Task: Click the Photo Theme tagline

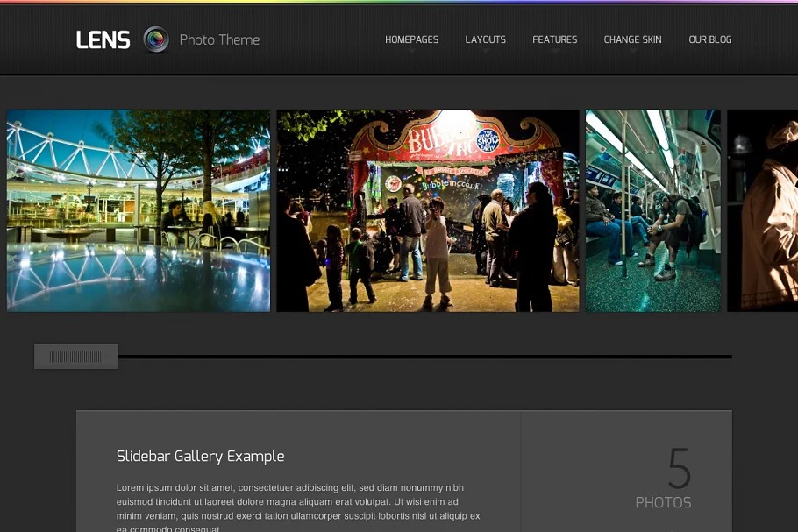Action: pos(219,39)
